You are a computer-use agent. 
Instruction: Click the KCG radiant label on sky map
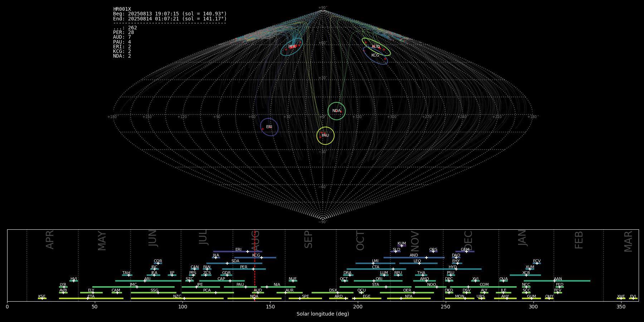375,55
